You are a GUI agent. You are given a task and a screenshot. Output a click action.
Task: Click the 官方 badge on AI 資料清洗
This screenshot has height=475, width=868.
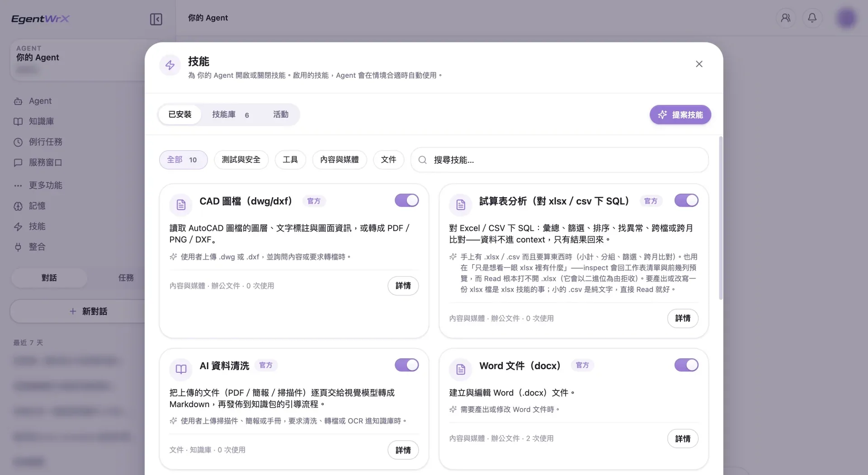pyautogui.click(x=266, y=365)
